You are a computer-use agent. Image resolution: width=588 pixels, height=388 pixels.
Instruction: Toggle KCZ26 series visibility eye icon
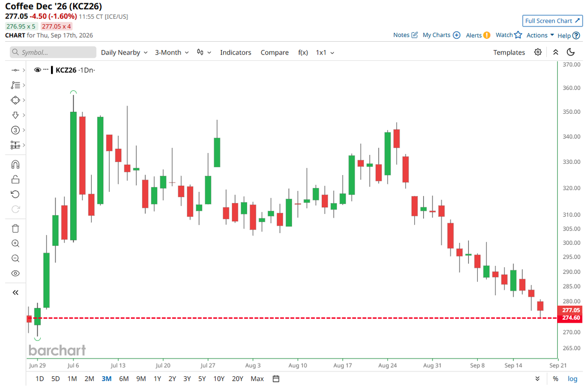[x=37, y=70]
